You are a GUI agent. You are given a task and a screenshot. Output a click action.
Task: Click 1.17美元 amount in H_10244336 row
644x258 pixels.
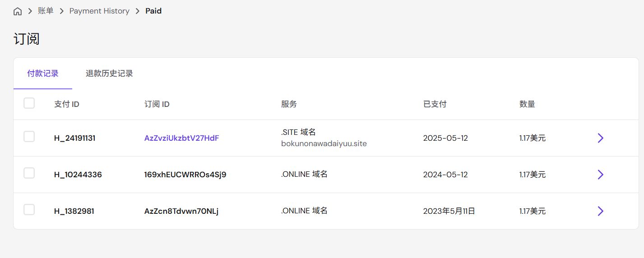click(533, 175)
